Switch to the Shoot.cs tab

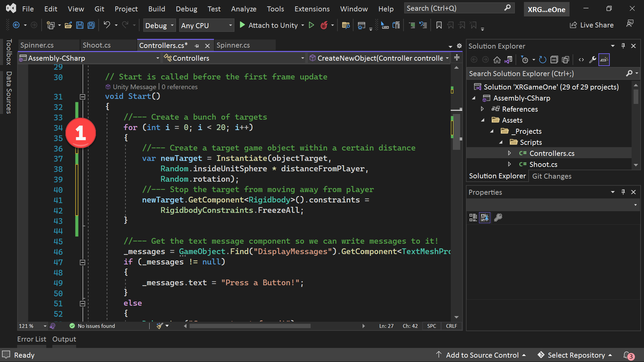pyautogui.click(x=97, y=45)
